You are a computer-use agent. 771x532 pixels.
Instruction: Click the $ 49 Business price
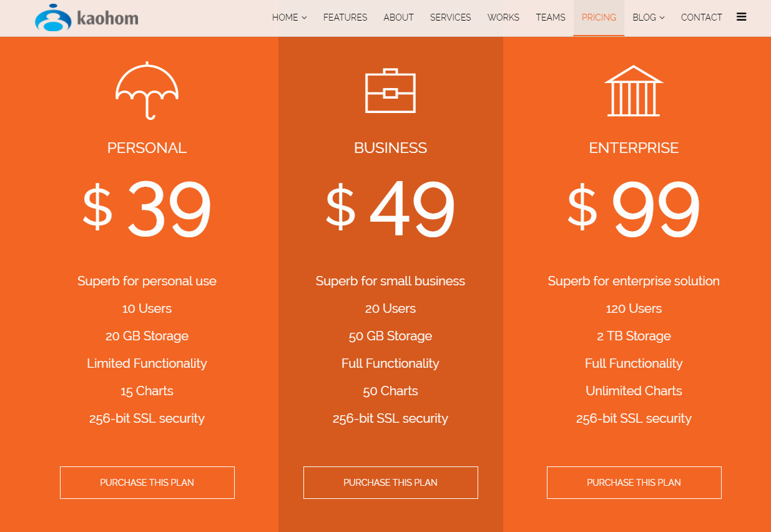pos(391,209)
